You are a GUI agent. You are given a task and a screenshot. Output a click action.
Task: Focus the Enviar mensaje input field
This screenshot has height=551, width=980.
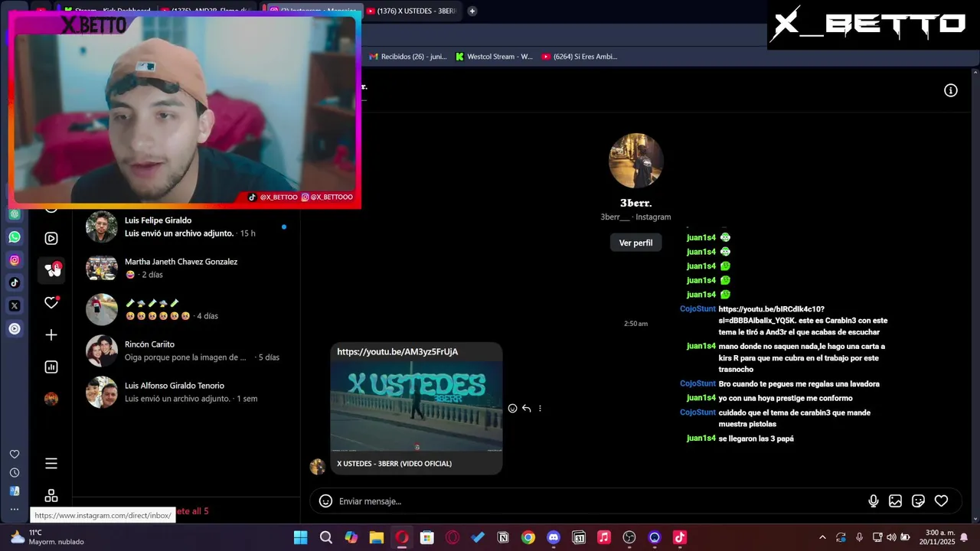click(597, 501)
